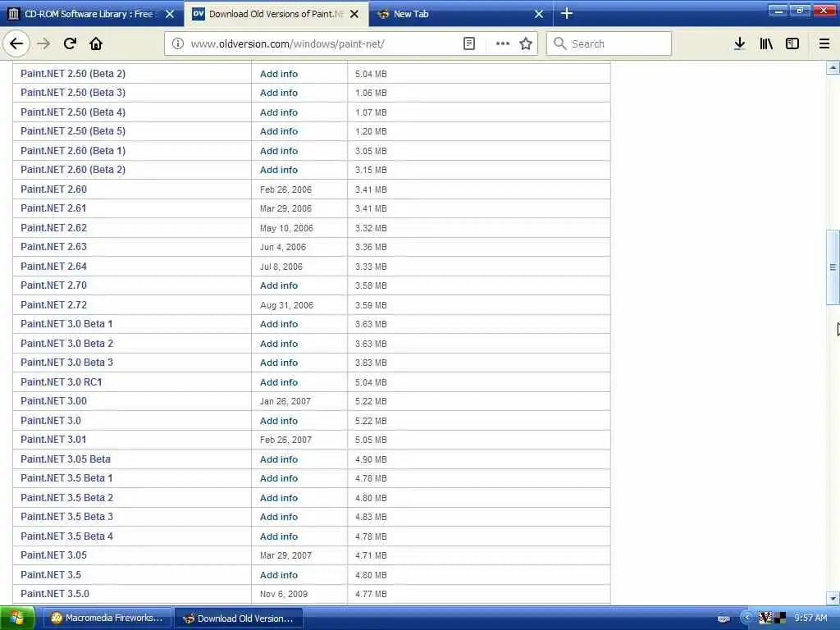Image resolution: width=840 pixels, height=630 pixels.
Task: Open the Firefox home page
Action: (x=96, y=43)
